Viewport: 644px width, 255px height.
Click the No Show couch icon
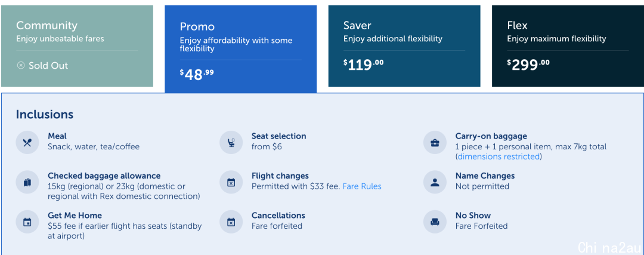coord(435,222)
